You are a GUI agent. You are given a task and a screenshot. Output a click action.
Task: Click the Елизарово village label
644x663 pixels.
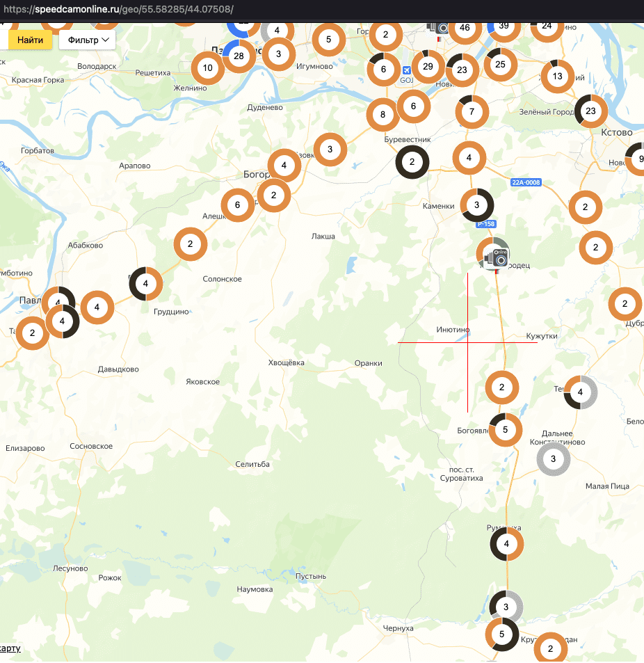(x=25, y=448)
